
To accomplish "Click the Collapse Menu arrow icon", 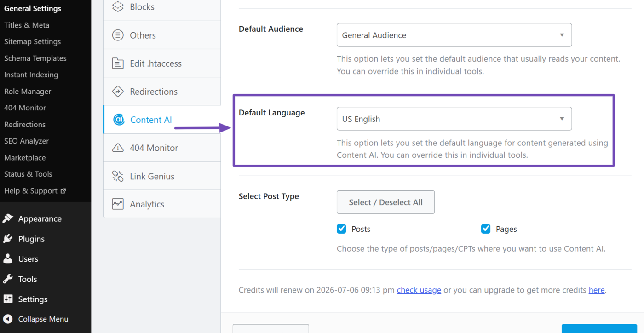I will (x=8, y=319).
